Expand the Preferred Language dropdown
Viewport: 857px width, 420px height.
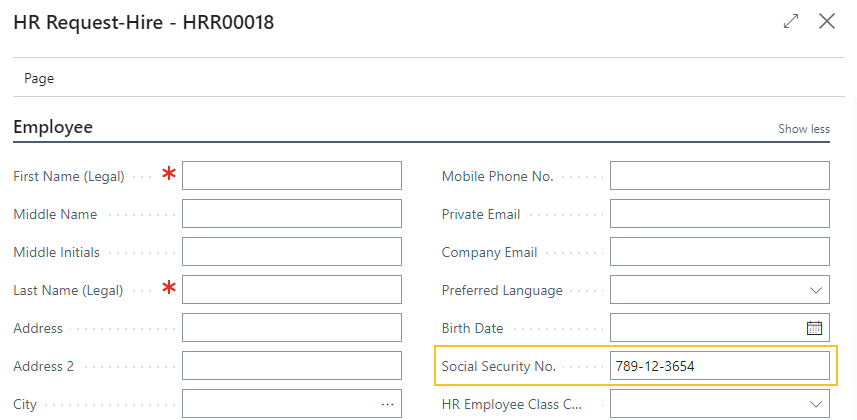pyautogui.click(x=814, y=290)
